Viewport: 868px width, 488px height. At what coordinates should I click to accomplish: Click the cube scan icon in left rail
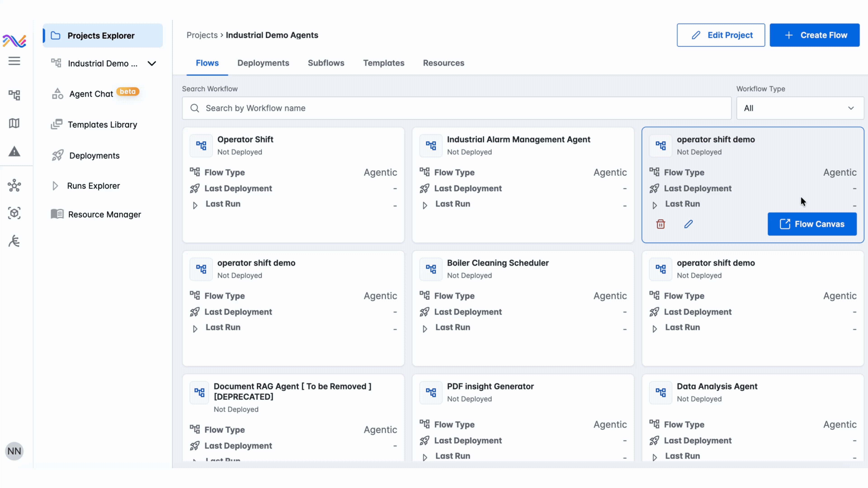click(x=14, y=213)
